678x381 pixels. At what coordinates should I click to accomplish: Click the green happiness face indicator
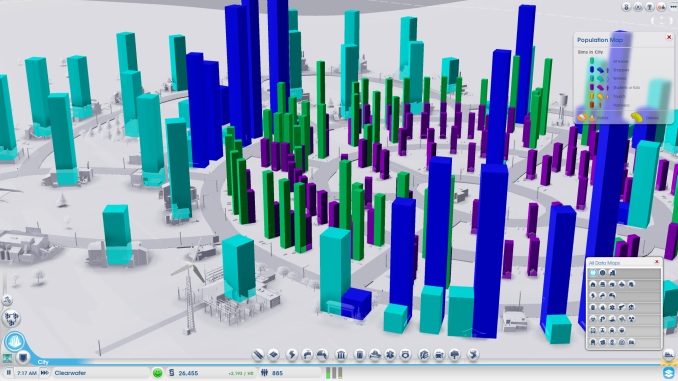click(157, 373)
